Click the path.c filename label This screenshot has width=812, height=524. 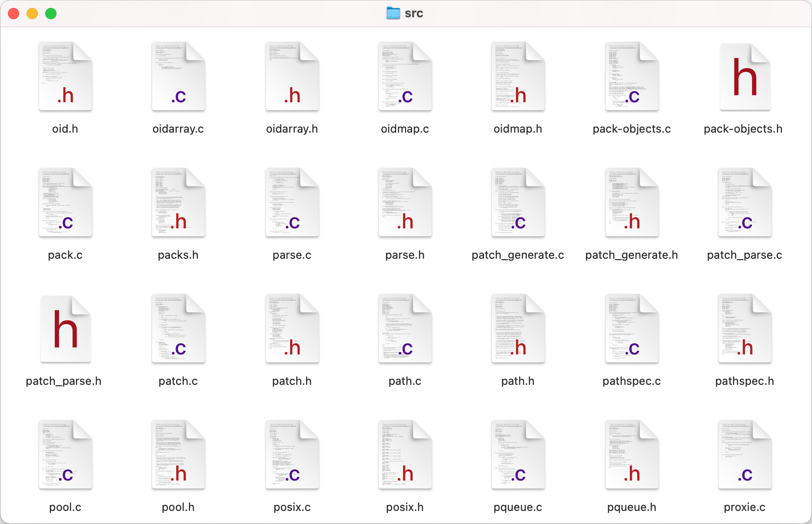405,381
